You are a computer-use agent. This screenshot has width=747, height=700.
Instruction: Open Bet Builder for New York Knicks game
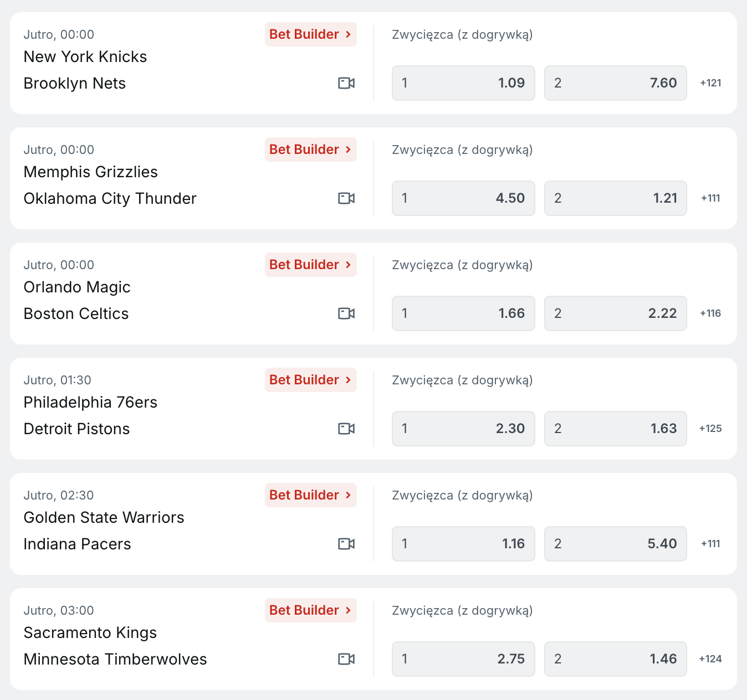tap(310, 34)
